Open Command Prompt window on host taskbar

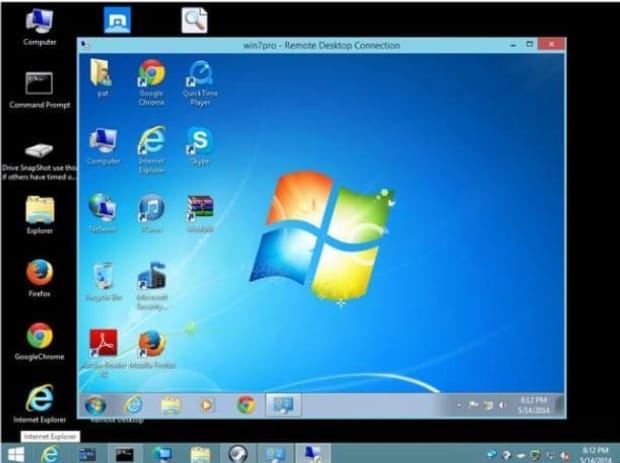pos(124,454)
